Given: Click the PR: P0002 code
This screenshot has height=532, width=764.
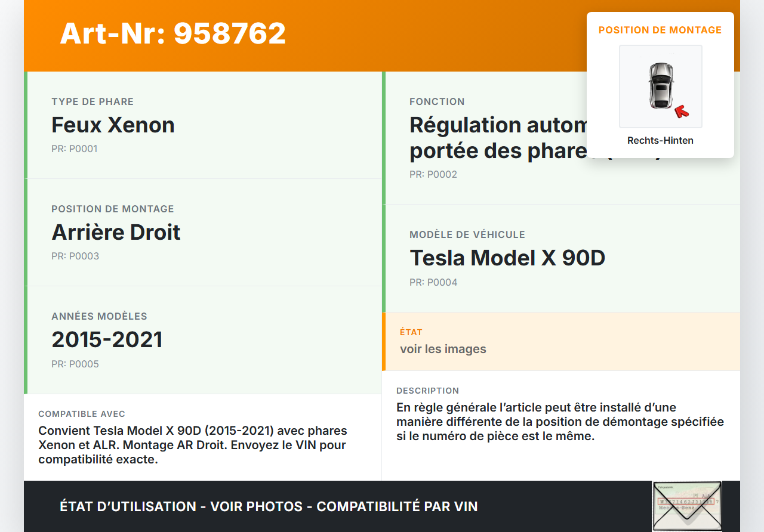Looking at the screenshot, I should [433, 175].
